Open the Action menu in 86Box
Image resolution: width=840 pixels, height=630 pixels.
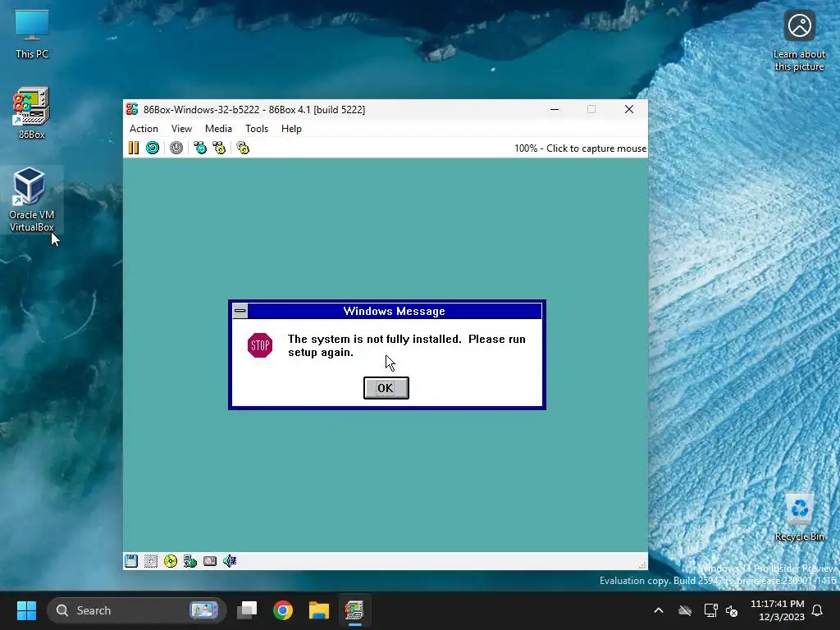[x=144, y=129]
